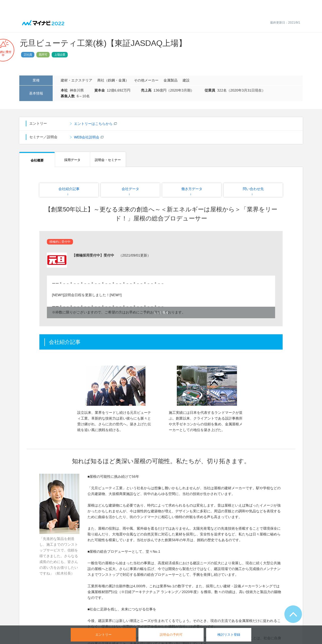Click the 上場企業 tag
This screenshot has height=644, width=322.
tap(60, 55)
